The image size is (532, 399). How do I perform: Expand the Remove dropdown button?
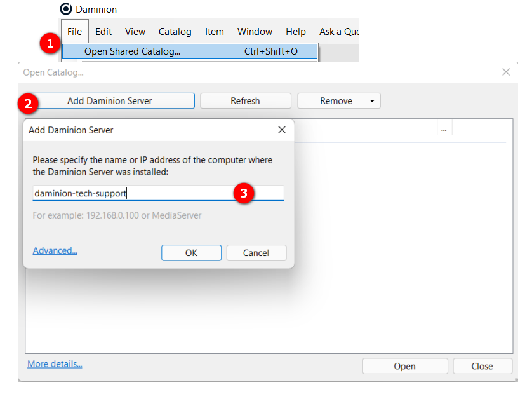(x=371, y=100)
